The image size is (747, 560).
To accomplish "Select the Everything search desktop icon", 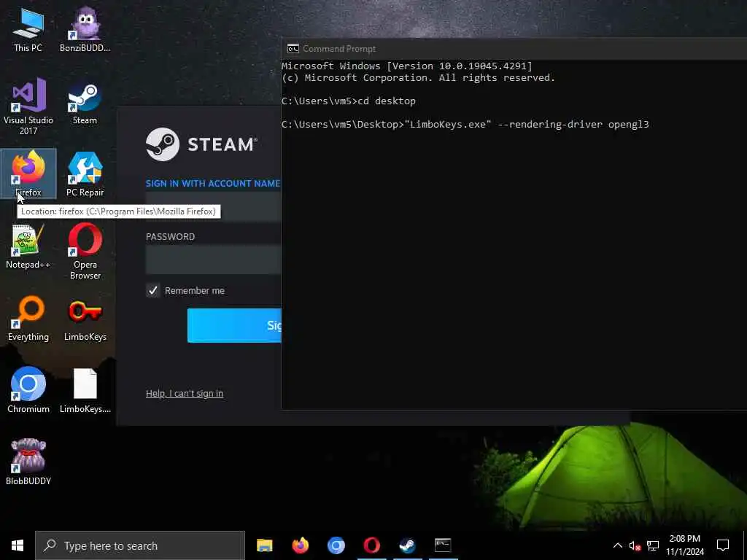I will [x=28, y=319].
